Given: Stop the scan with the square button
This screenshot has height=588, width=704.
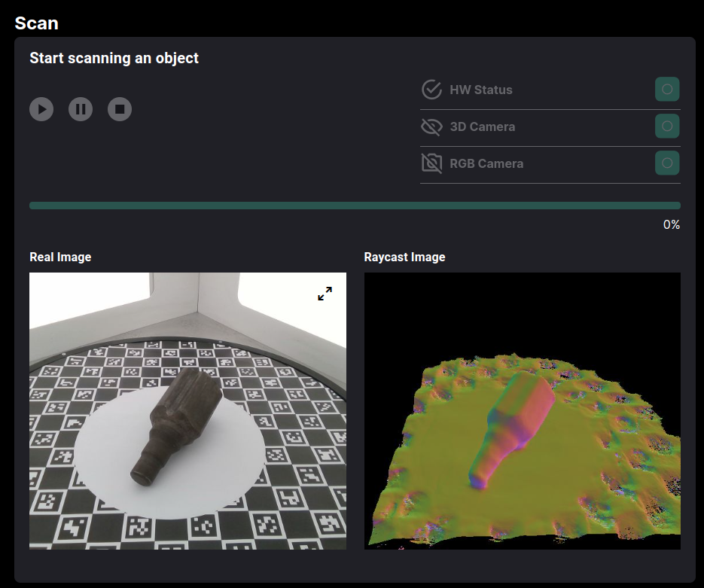Looking at the screenshot, I should click(120, 109).
